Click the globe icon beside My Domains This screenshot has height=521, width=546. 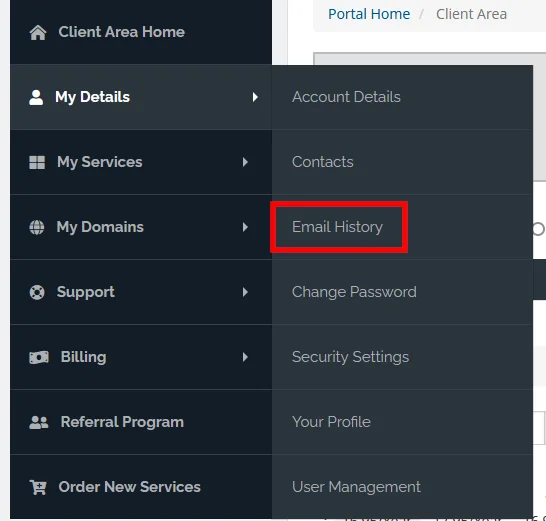pyautogui.click(x=37, y=227)
